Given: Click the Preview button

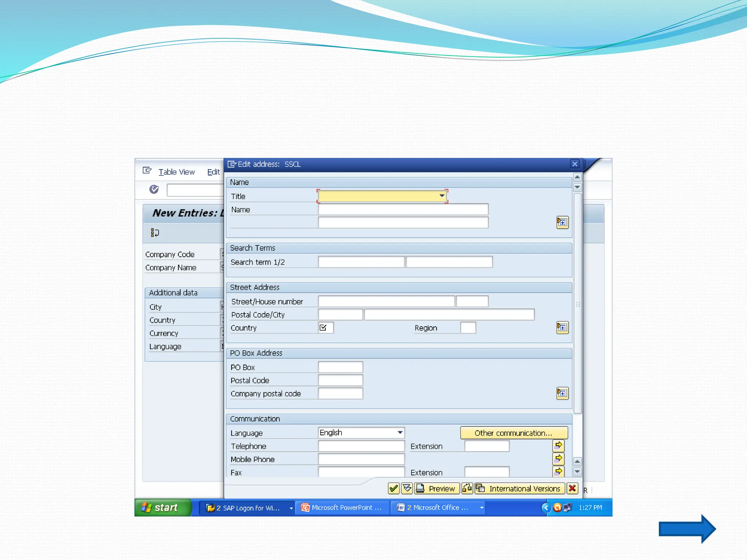Looking at the screenshot, I should point(437,488).
